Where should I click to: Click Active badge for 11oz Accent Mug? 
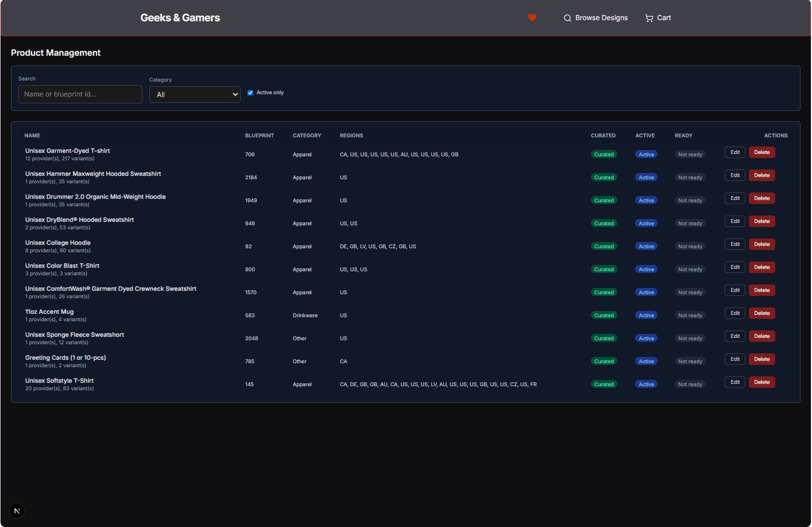[x=647, y=316]
